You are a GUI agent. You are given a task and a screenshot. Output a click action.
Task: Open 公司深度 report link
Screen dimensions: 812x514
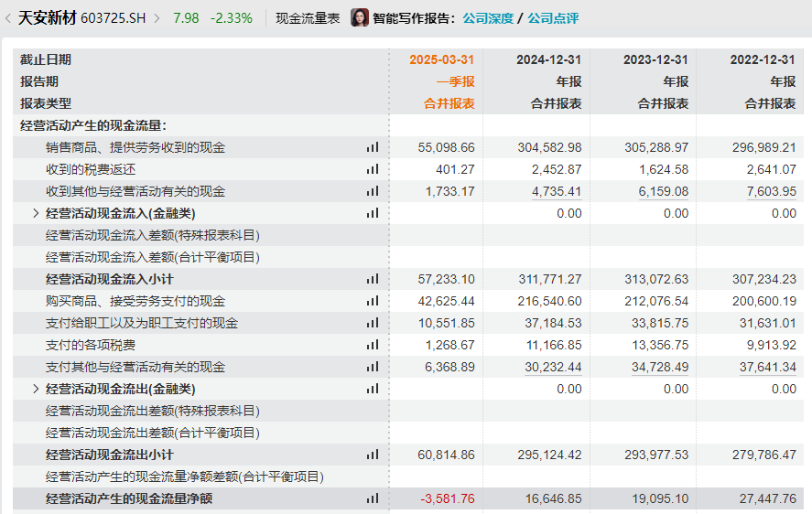coord(488,18)
